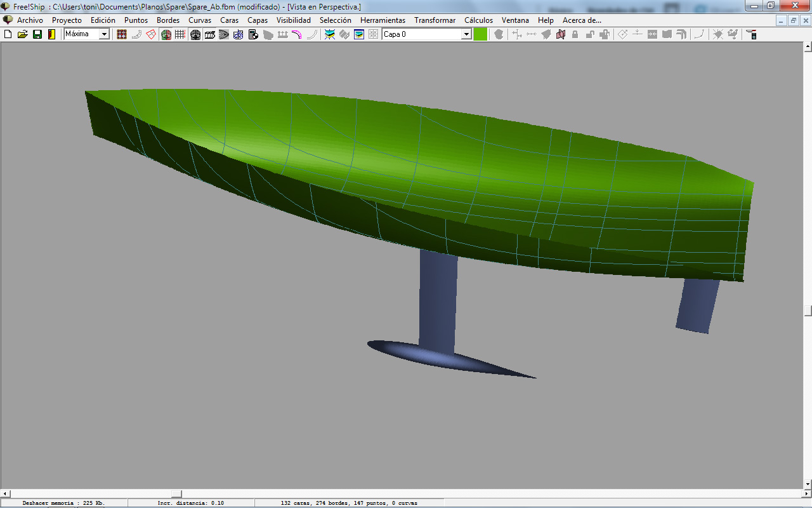Save the model with the floppy disk icon
Screen dimensions: 812x508
37,34
